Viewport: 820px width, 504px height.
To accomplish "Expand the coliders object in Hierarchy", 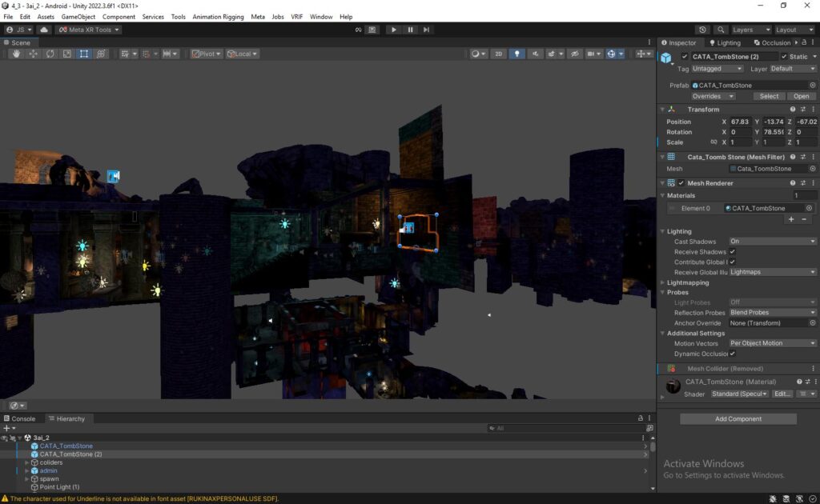I will [27, 462].
